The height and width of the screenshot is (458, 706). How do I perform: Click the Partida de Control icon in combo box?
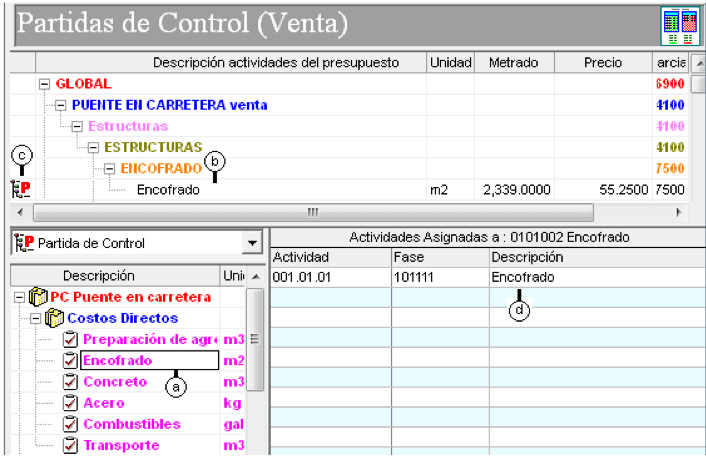pyautogui.click(x=24, y=243)
